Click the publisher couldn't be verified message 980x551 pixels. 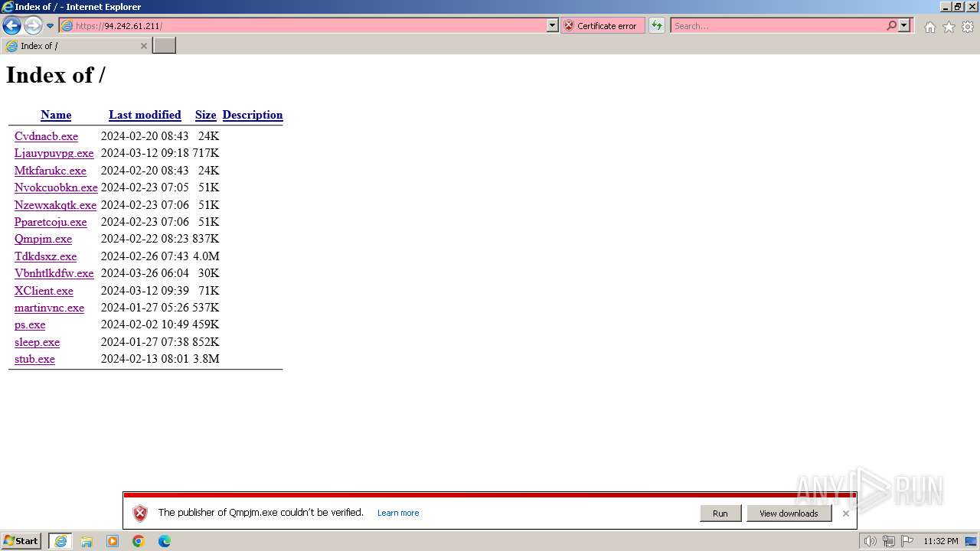260,513
